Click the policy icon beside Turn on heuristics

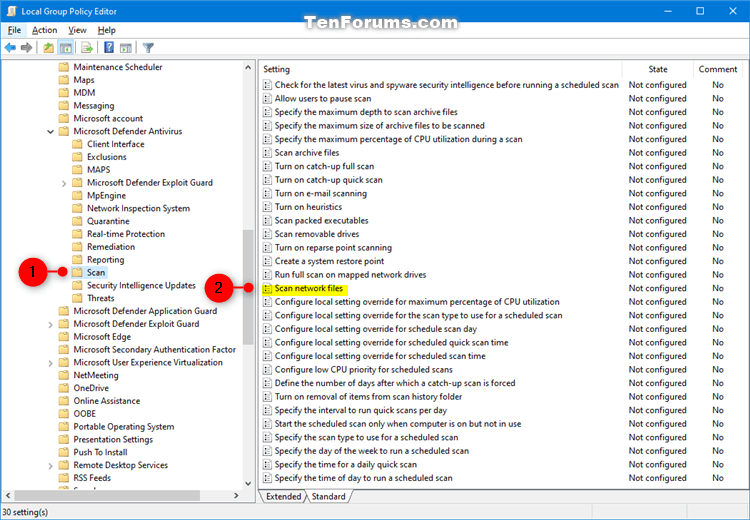tap(267, 207)
